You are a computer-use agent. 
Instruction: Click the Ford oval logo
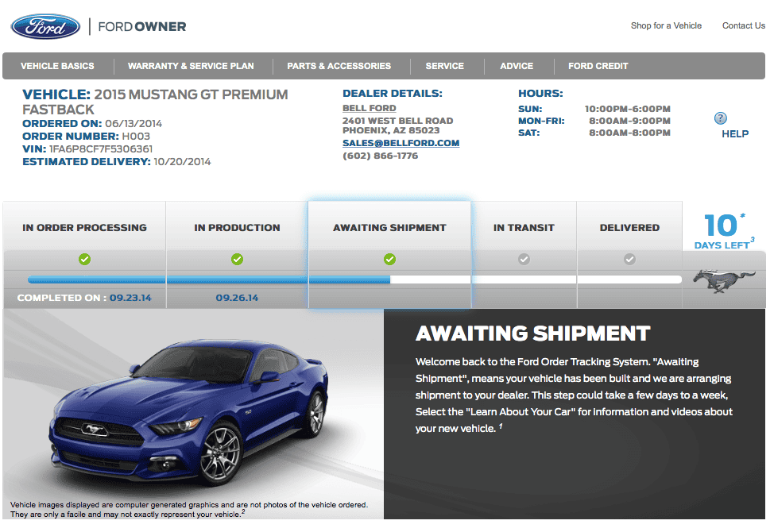pos(45,27)
